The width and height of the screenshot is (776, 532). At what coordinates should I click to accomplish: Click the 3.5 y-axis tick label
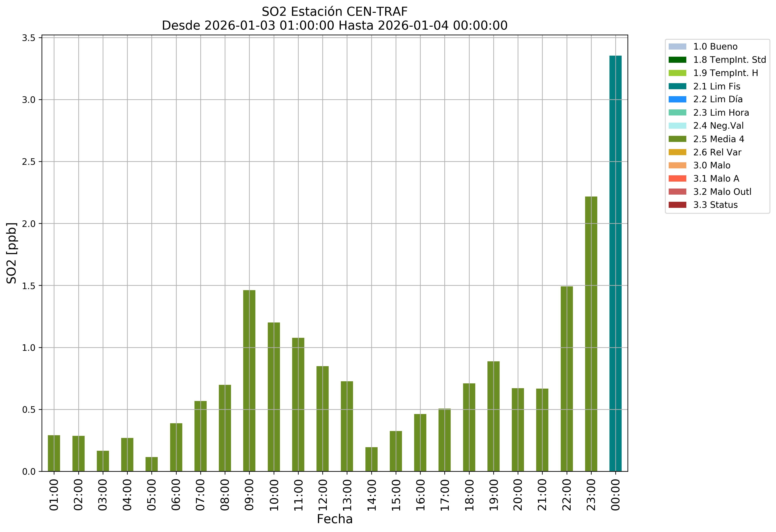[x=29, y=38]
